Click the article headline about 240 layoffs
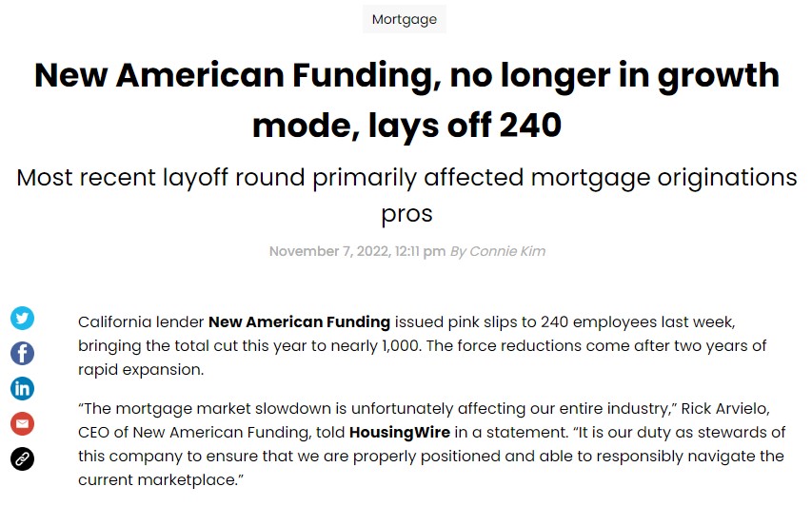Viewport: 812px width, 506px height. pos(406,100)
